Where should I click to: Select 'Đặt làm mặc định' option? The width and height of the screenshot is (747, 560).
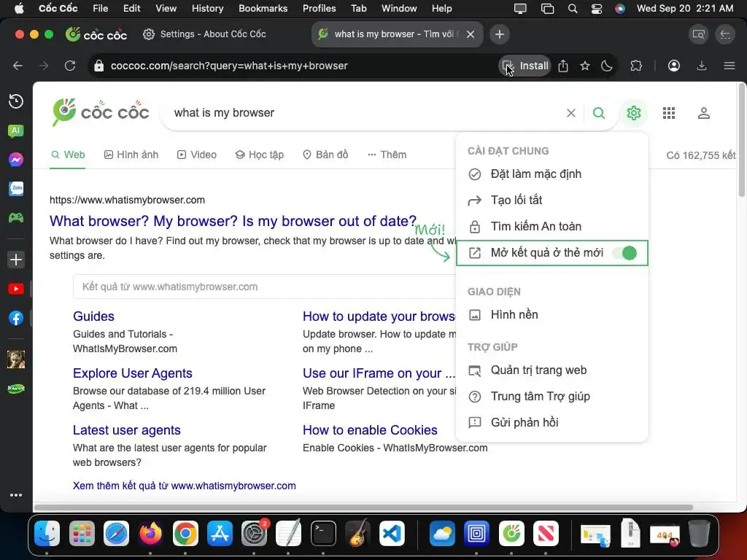click(x=551, y=174)
